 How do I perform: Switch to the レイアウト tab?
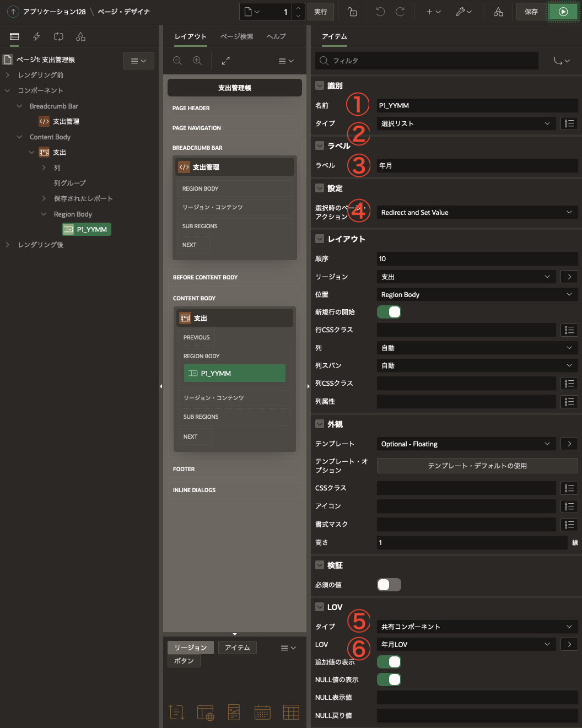coord(191,36)
